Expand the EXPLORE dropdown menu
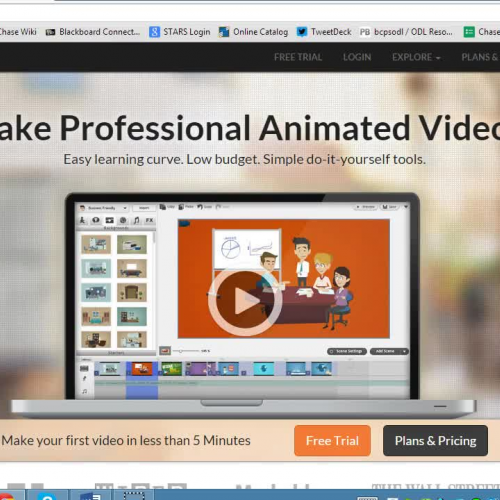The image size is (500, 500). pyautogui.click(x=416, y=57)
